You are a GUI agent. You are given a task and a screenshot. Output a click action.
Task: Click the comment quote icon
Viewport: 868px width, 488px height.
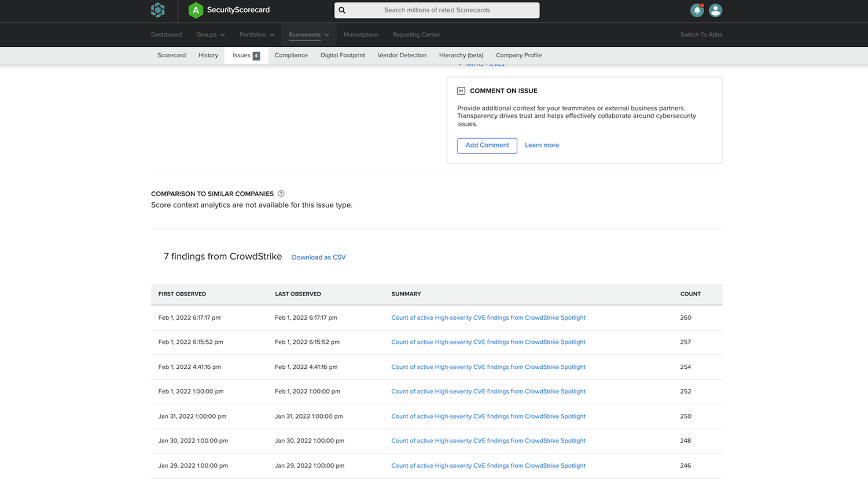pyautogui.click(x=461, y=91)
